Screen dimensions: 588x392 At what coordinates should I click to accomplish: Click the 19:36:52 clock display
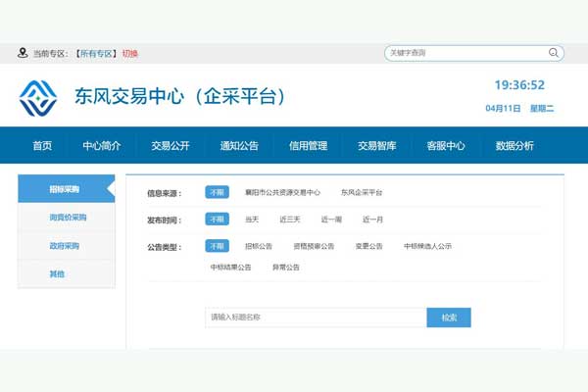tap(519, 85)
